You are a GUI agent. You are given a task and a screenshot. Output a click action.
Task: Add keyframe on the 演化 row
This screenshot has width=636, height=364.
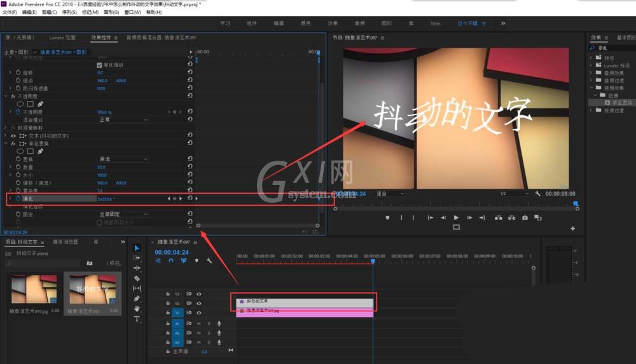(x=175, y=199)
